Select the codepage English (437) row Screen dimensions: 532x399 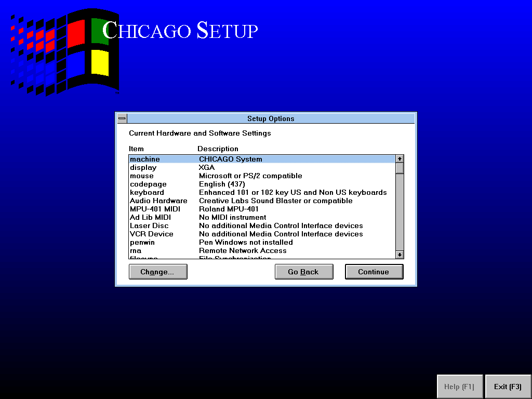tap(262, 184)
